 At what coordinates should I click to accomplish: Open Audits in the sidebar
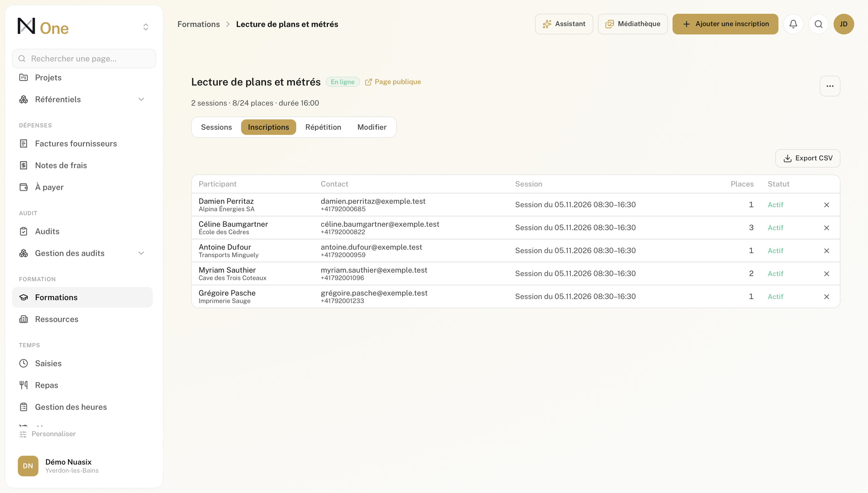click(x=82, y=231)
